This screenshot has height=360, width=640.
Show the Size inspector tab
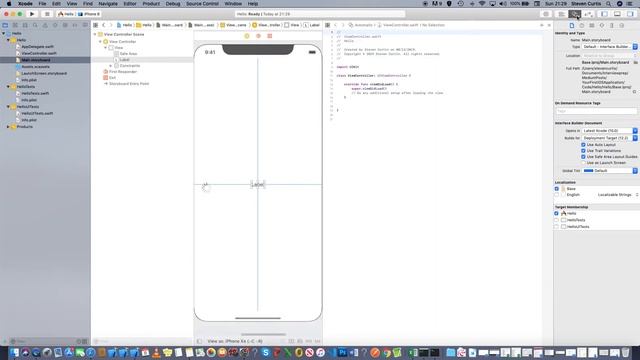click(611, 25)
